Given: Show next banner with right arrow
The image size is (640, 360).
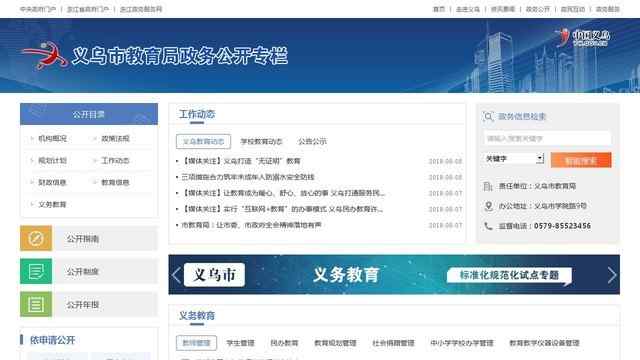Looking at the screenshot, I should (612, 275).
